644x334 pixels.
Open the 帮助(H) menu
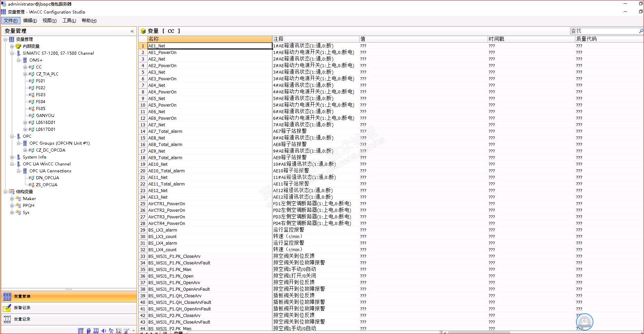(x=89, y=21)
